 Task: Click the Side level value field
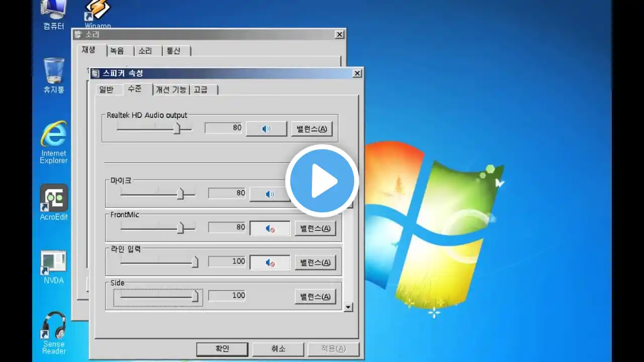(227, 296)
